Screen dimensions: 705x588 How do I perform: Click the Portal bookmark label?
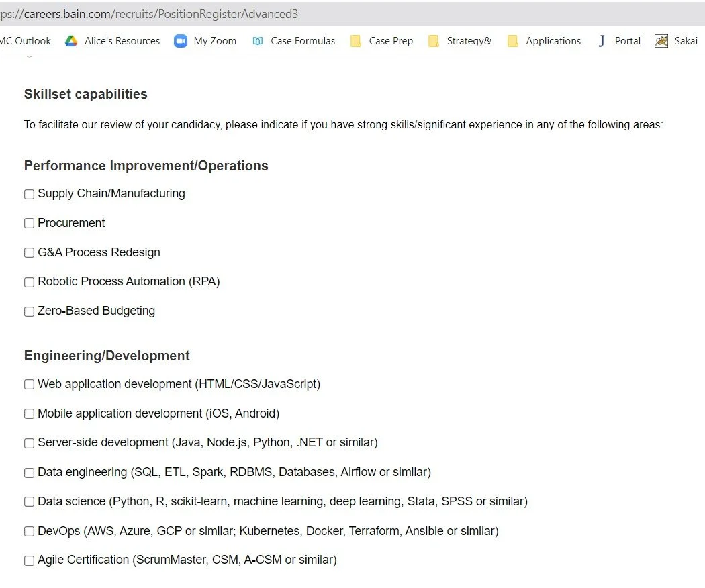[x=627, y=41]
